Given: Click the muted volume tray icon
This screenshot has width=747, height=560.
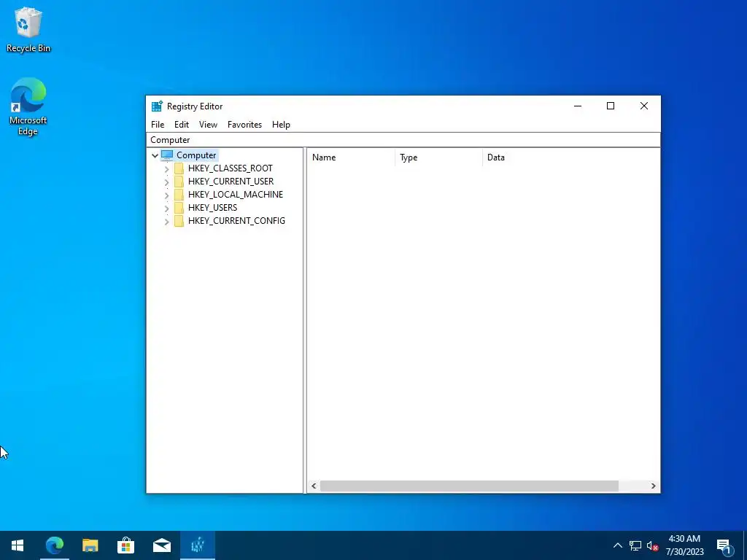Looking at the screenshot, I should [x=653, y=545].
